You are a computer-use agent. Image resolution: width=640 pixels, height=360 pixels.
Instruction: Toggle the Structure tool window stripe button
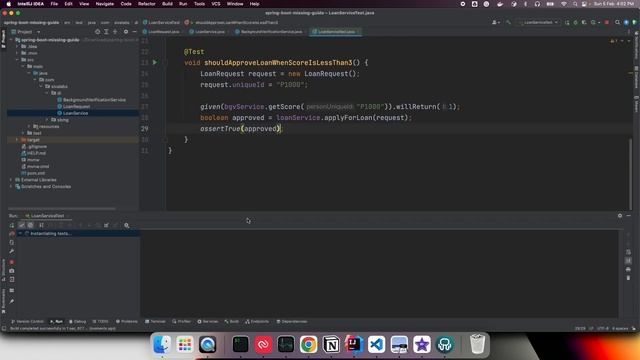[x=4, y=270]
